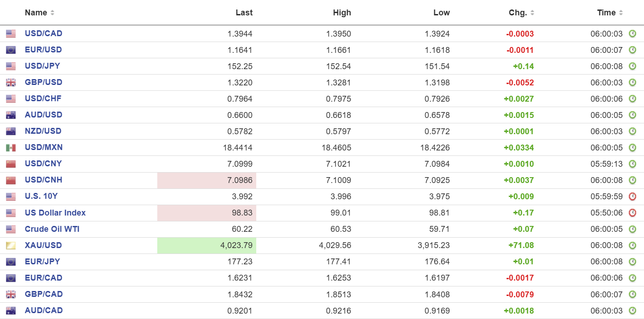Click the red clock icon in U.S. 10Y row
Viewport: 644px width, 319px height.
pyautogui.click(x=633, y=197)
